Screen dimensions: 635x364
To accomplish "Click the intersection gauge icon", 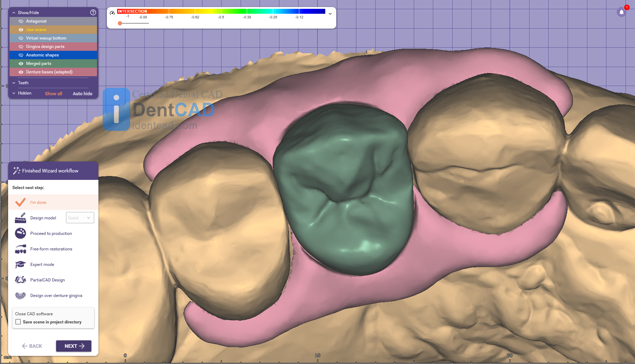I will coord(112,13).
